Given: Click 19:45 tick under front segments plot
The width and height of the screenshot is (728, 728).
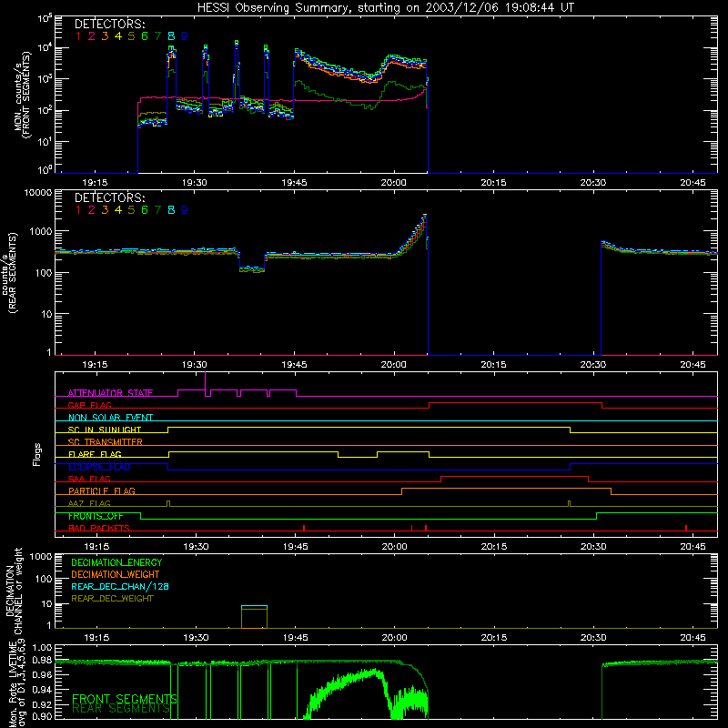Looking at the screenshot, I should pos(294,183).
